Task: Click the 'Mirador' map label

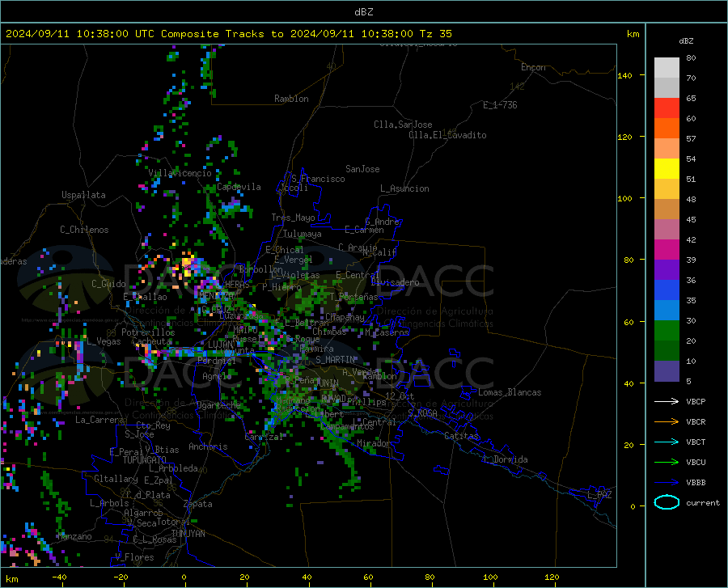Action: pos(373,443)
